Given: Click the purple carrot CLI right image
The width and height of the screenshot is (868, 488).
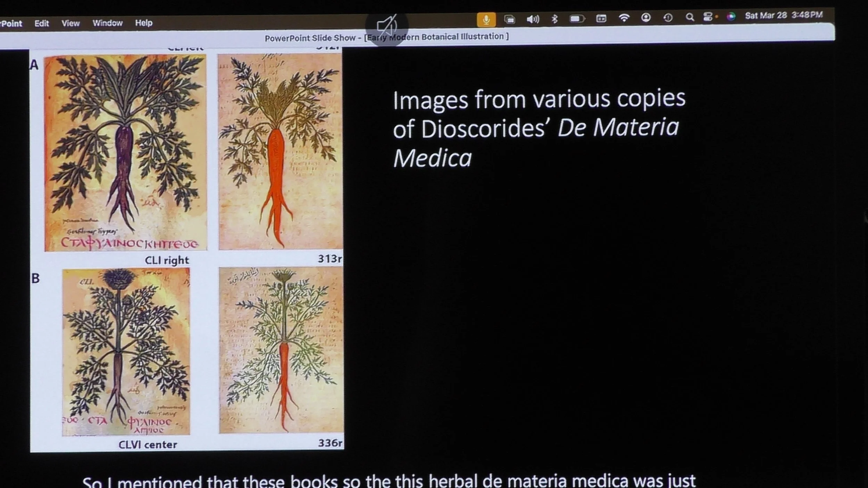Looking at the screenshot, I should point(125,152).
